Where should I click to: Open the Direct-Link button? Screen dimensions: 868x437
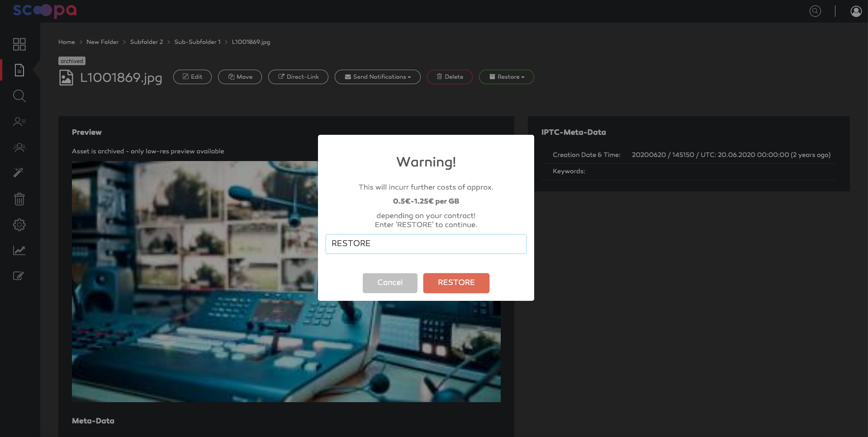pyautogui.click(x=298, y=77)
